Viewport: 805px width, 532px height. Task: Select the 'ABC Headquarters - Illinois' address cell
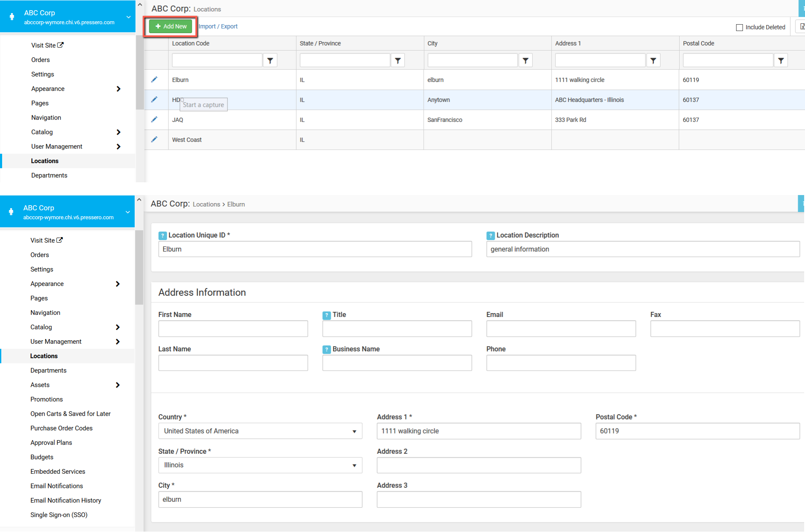tap(615, 100)
